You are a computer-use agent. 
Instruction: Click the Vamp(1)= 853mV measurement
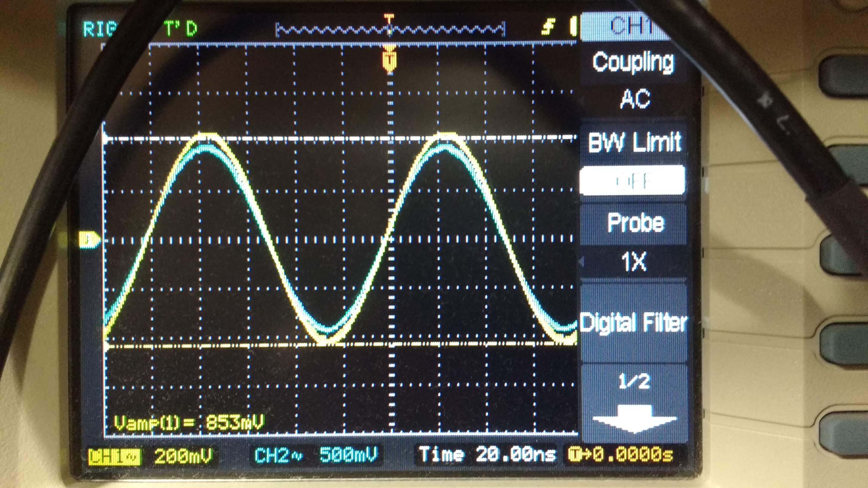[189, 423]
